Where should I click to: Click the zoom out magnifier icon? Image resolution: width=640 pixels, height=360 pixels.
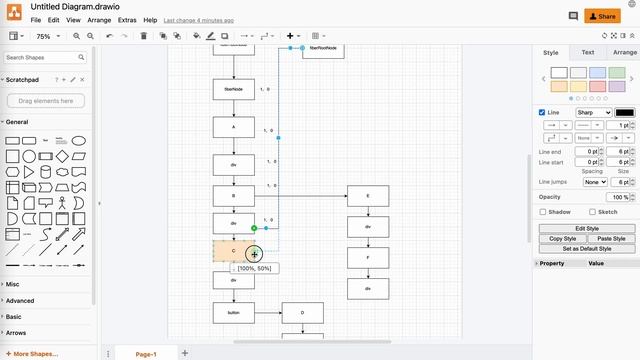(90, 36)
